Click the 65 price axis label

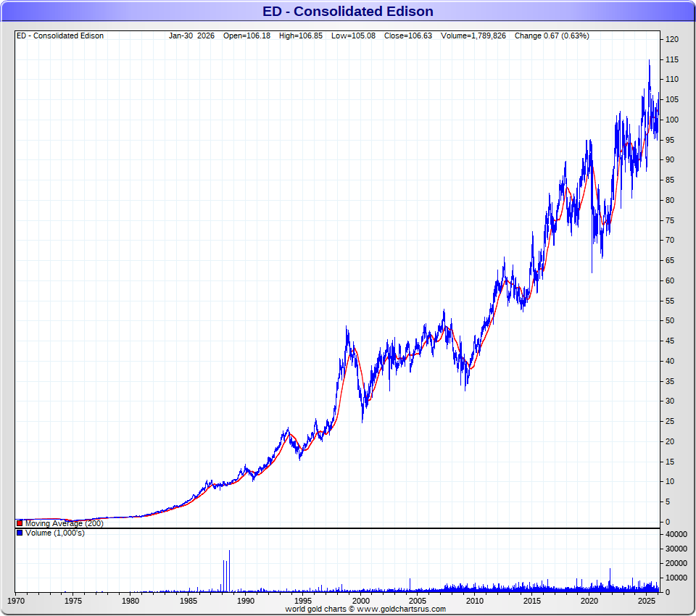click(x=670, y=260)
